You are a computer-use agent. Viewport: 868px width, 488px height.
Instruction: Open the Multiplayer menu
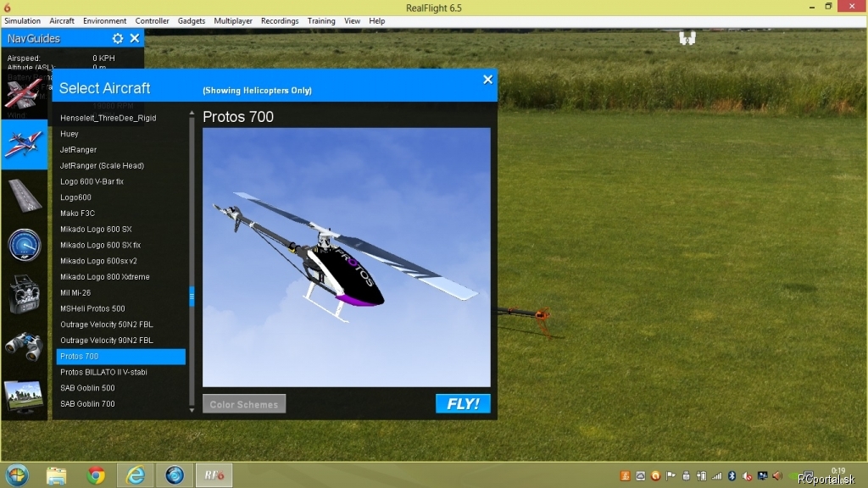click(x=233, y=21)
